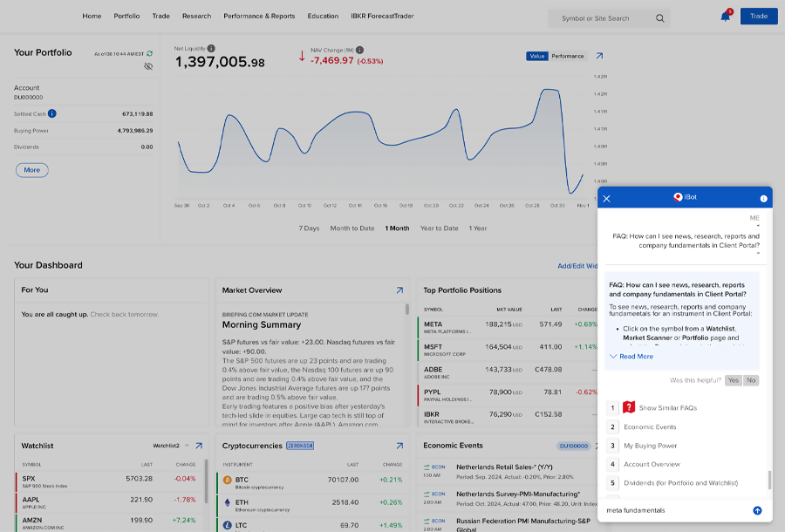The width and height of the screenshot is (785, 532).
Task: Refresh portfolio data with the refresh icon
Action: 150,53
